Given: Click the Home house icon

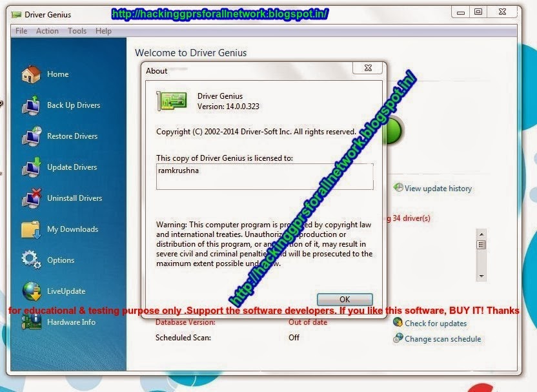Looking at the screenshot, I should point(31,74).
